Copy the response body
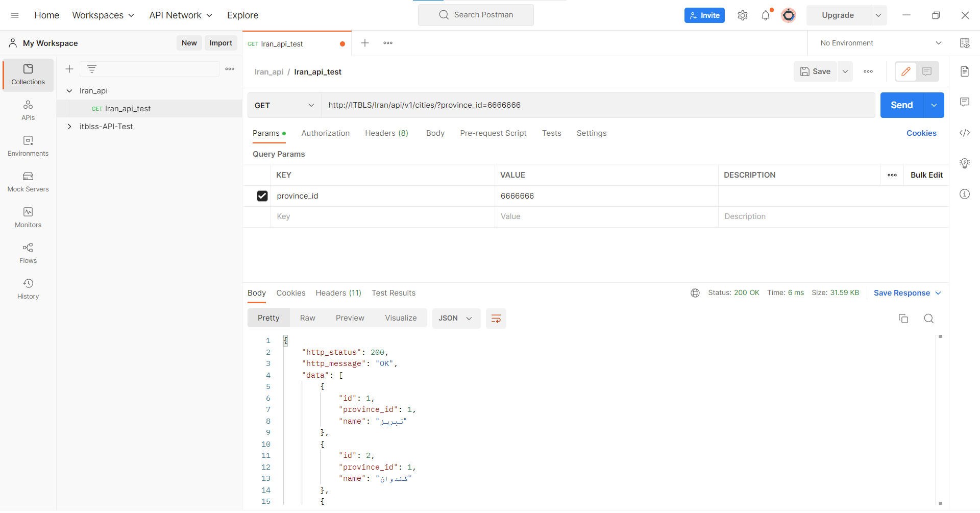Screen dimensions: 980x513 (903, 319)
